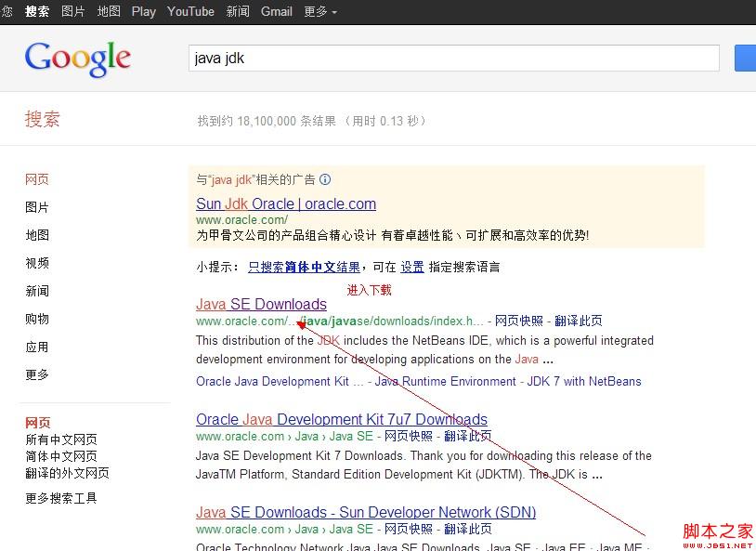756x551 pixels.
Task: Open 网页快照 for the Sun Developer Network result
Action: pyautogui.click(x=409, y=530)
